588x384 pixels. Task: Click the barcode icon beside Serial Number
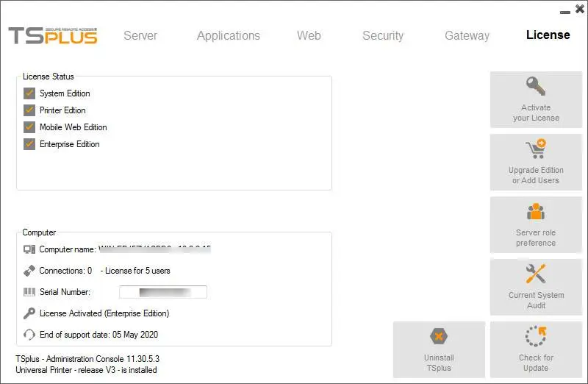tap(29, 292)
